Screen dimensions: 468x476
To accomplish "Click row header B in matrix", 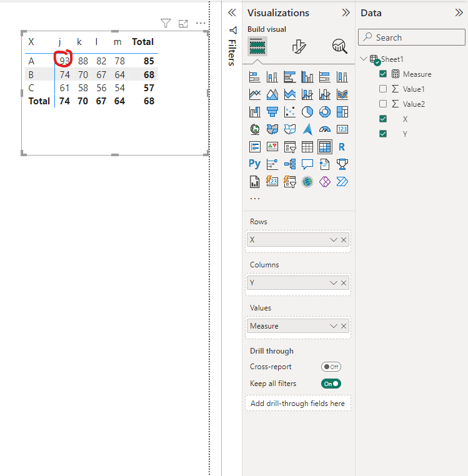I will (31, 75).
